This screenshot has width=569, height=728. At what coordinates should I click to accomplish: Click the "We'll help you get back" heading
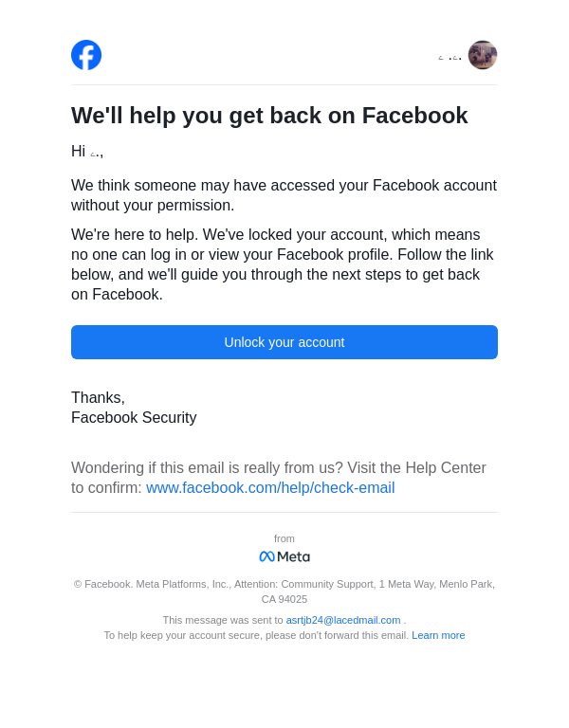269,116
